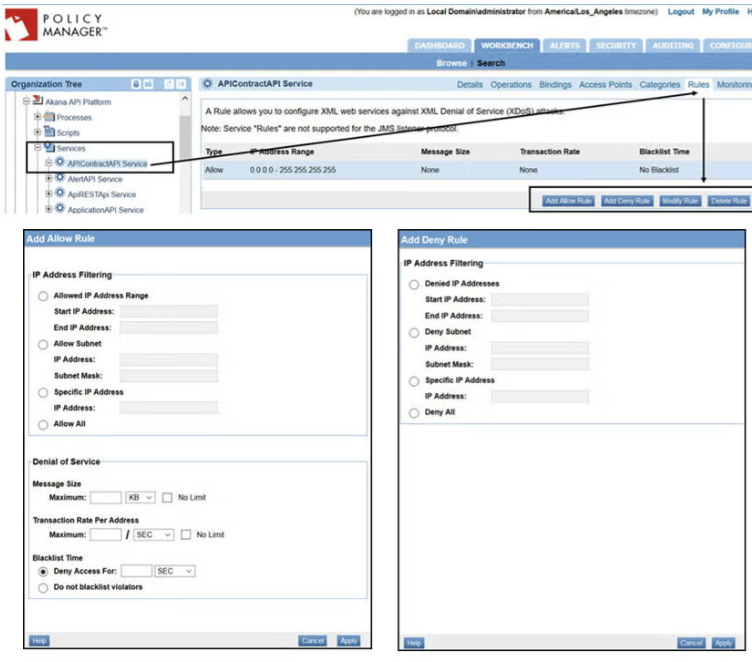752x662 pixels.
Task: Click the gear icon of ApplicationAPI Service
Action: (x=60, y=209)
